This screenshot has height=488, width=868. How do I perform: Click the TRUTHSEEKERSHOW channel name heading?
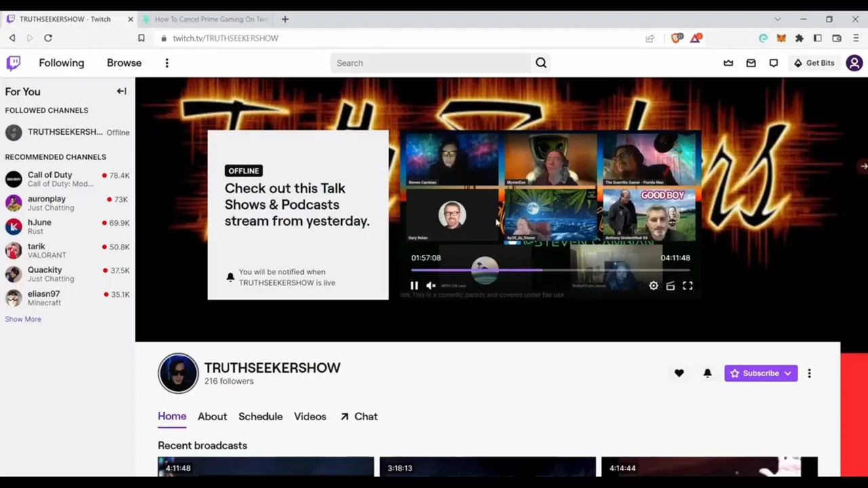click(x=272, y=368)
